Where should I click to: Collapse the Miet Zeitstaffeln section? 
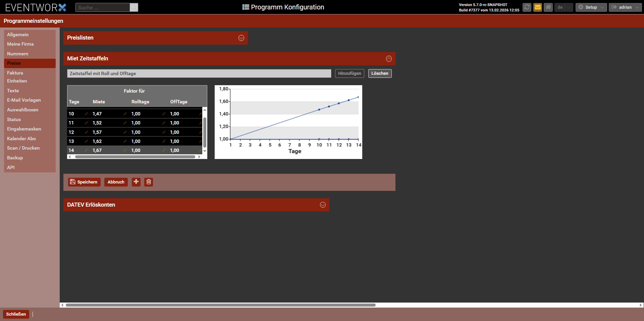[x=389, y=59]
